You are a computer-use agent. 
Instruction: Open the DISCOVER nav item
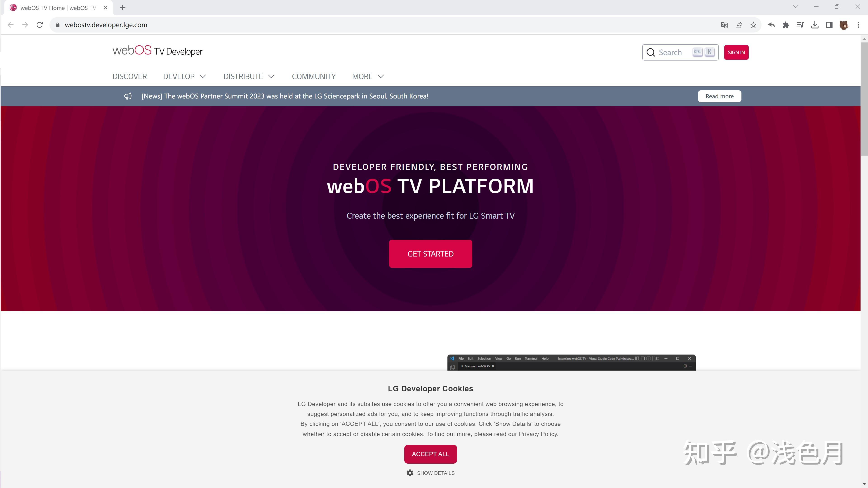[129, 77]
